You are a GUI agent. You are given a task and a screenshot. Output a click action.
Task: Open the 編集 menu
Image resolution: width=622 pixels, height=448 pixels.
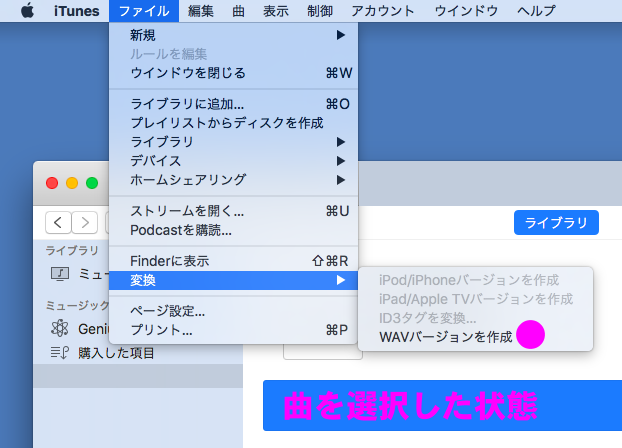tap(201, 11)
